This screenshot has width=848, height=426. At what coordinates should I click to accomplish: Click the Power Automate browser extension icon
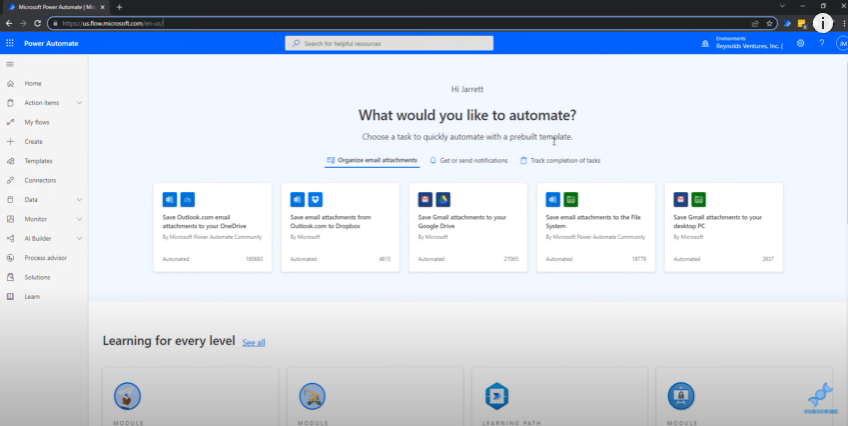click(787, 23)
